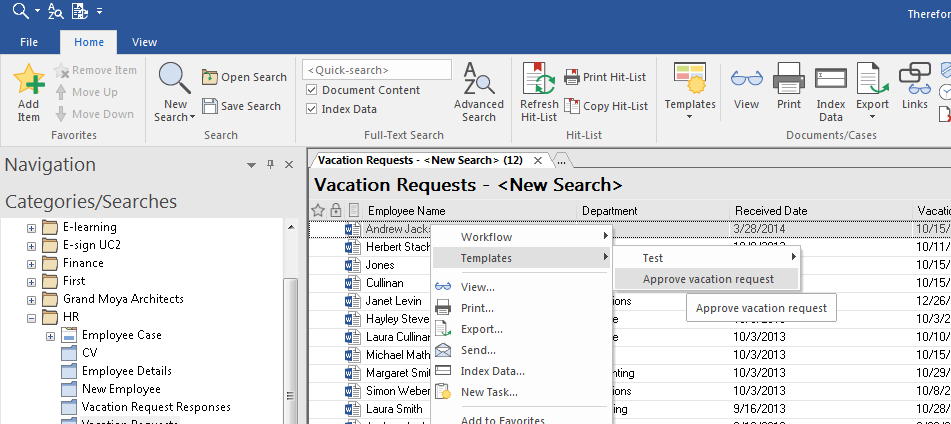951x424 pixels.
Task: Click the Save Search button
Action: [243, 106]
